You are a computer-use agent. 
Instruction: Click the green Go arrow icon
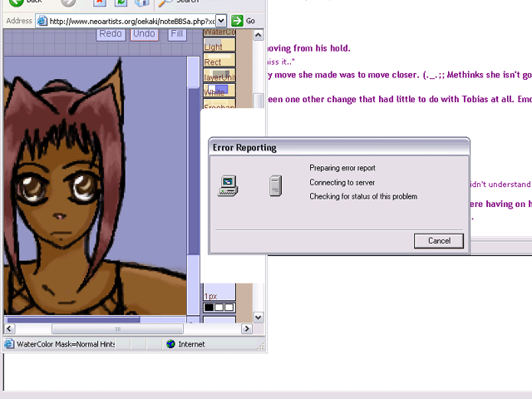click(x=237, y=21)
